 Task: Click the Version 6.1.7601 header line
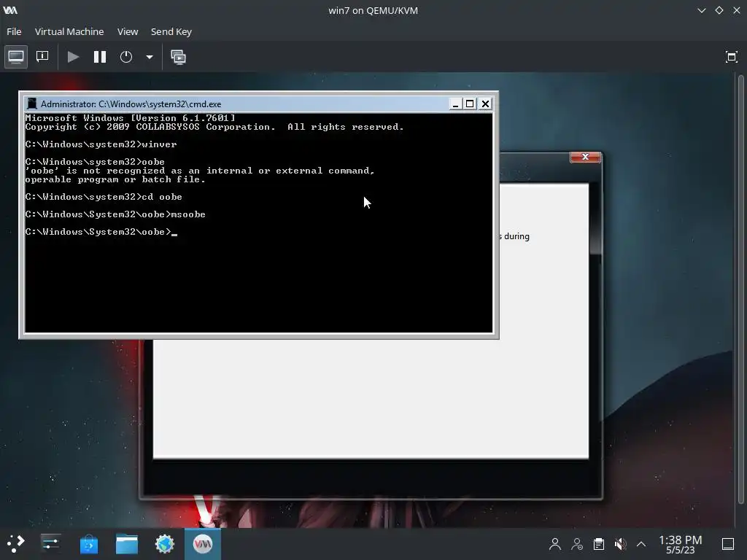coord(130,118)
